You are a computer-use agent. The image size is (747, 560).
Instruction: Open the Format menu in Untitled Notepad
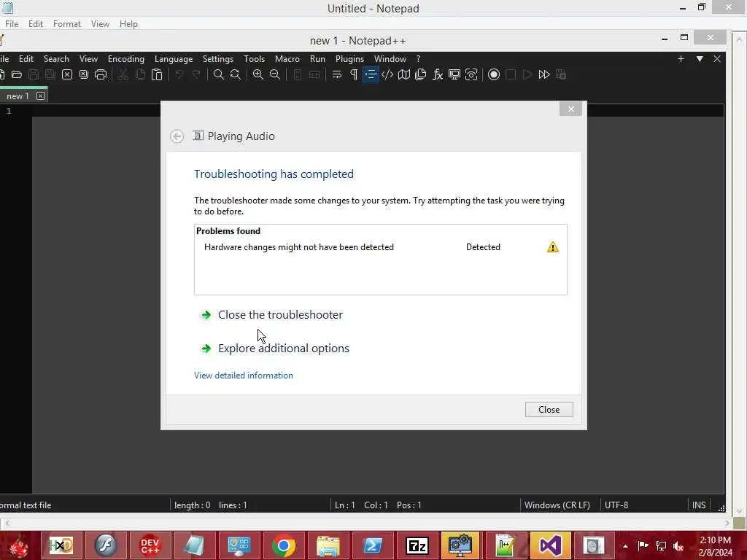pyautogui.click(x=66, y=24)
